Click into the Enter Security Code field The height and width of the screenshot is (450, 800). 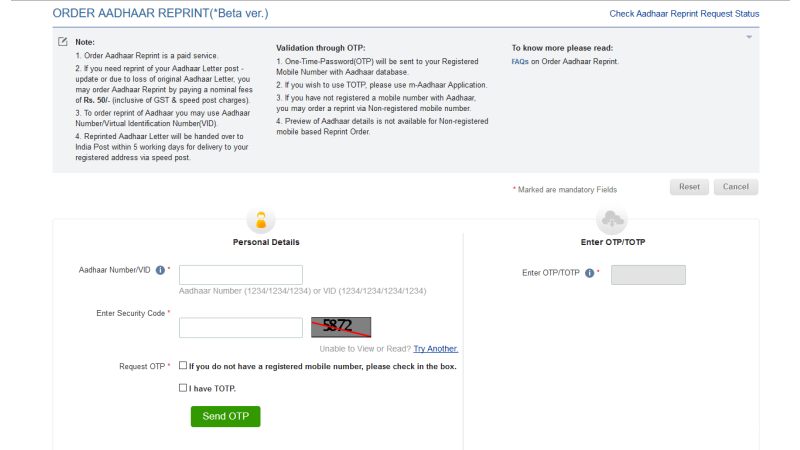240,327
